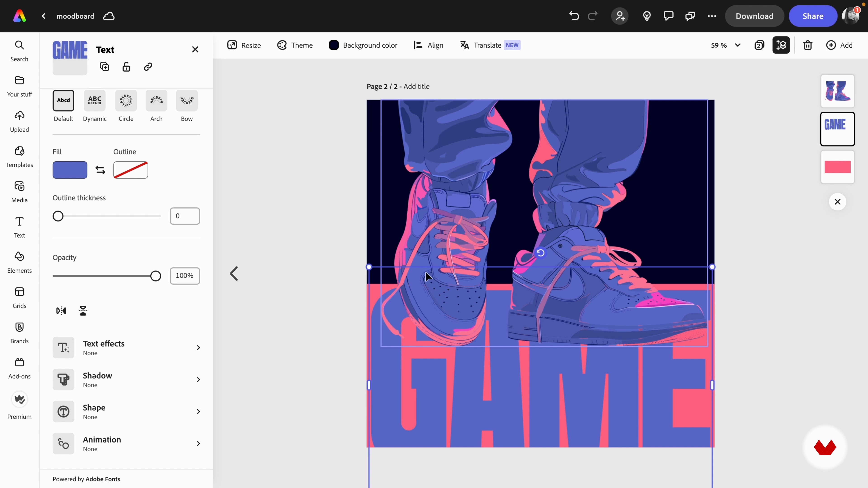This screenshot has width=868, height=488.
Task: Delete page with trash icon
Action: pos(808,45)
